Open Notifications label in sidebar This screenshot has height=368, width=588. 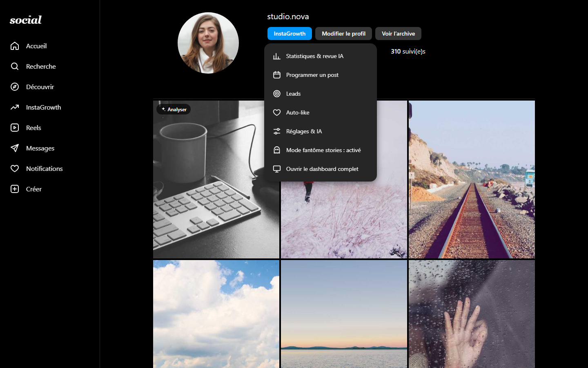tap(45, 168)
